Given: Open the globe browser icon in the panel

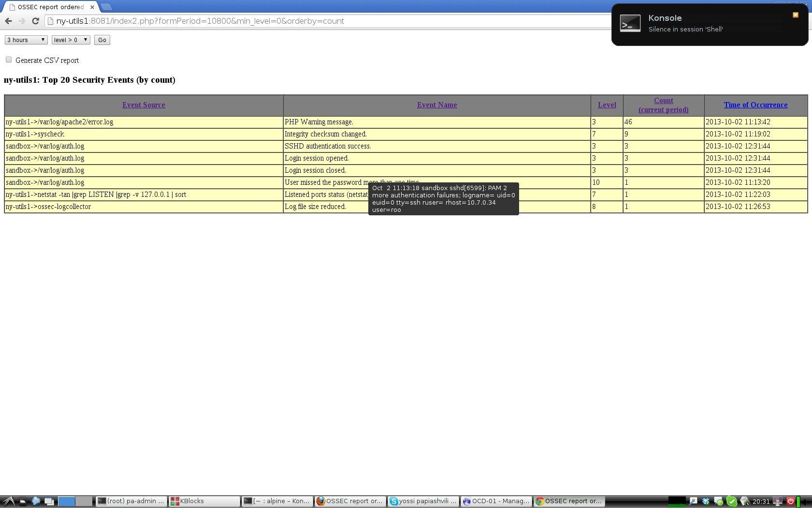Looking at the screenshot, I should (x=35, y=501).
